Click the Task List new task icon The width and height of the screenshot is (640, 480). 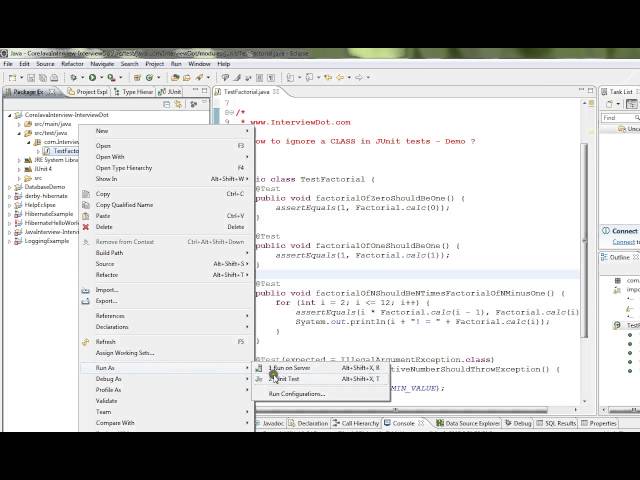click(609, 104)
